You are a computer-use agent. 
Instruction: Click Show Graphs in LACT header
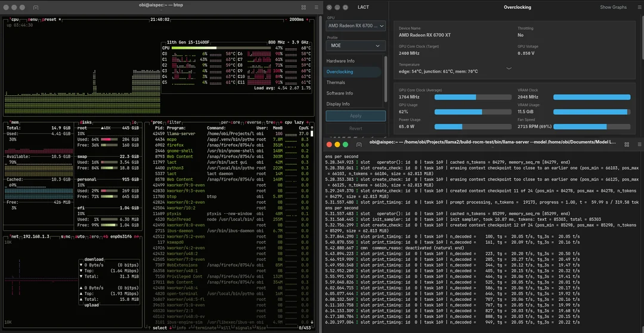tap(613, 7)
